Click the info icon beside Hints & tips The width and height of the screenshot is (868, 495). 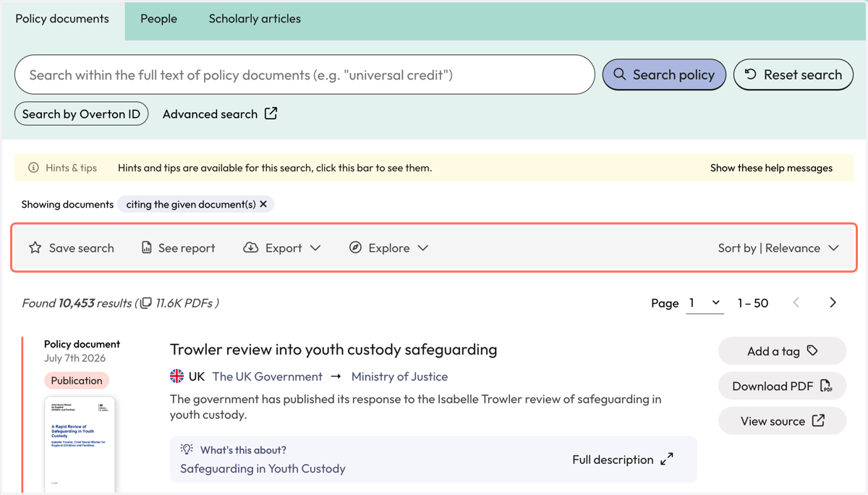(x=33, y=168)
